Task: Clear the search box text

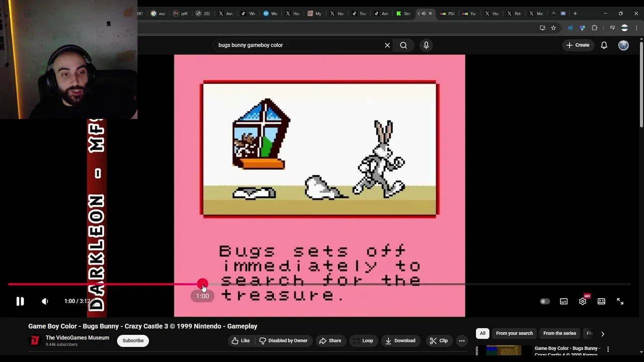Action: coord(387,45)
